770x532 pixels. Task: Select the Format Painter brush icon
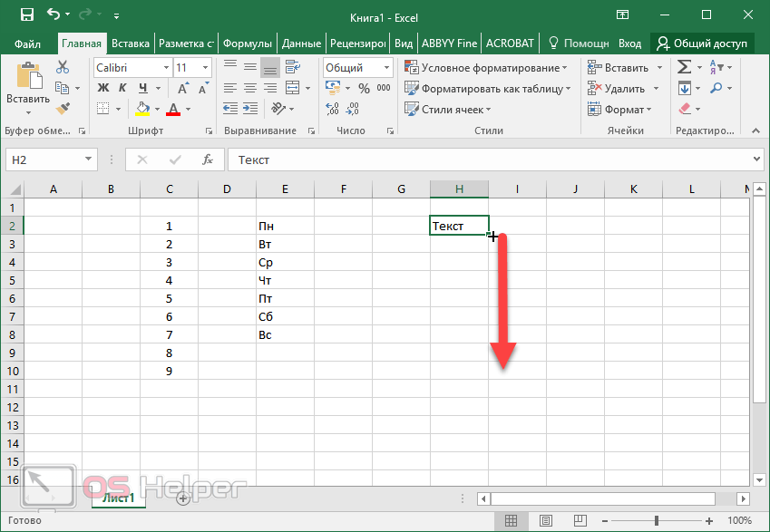tap(63, 109)
